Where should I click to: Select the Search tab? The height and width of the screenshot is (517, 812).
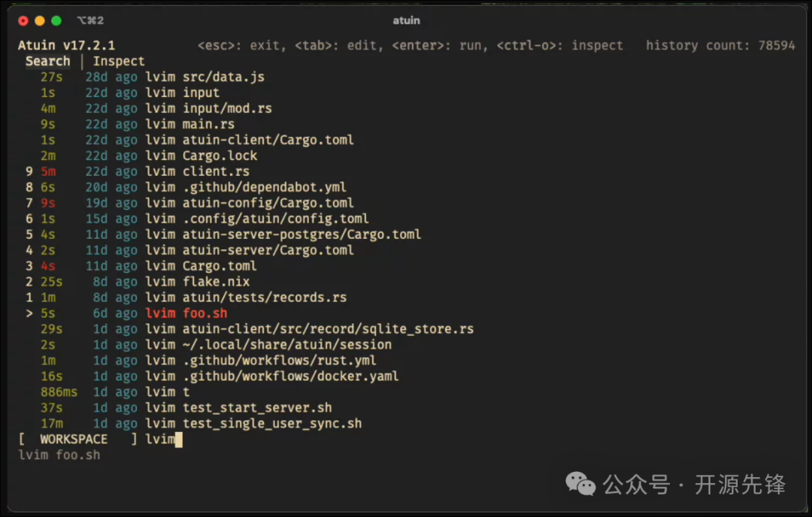point(47,62)
